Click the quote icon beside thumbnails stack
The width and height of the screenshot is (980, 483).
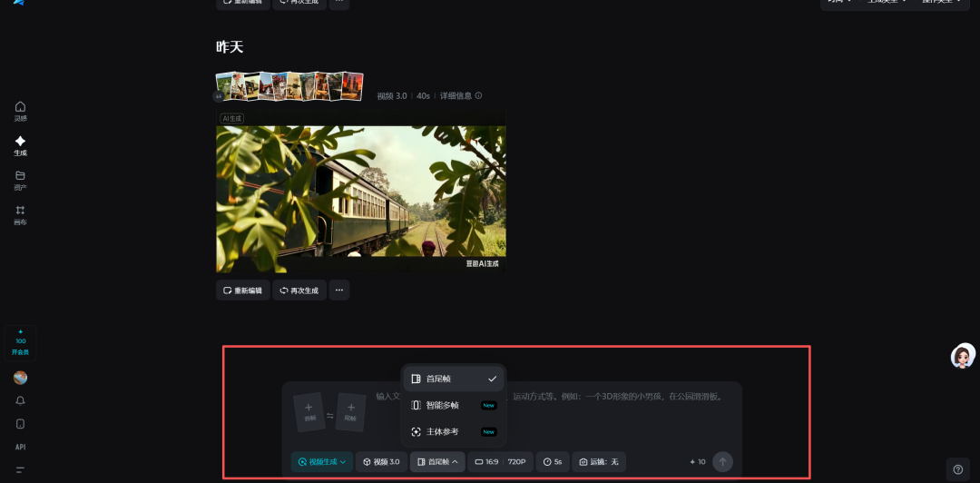coord(218,97)
